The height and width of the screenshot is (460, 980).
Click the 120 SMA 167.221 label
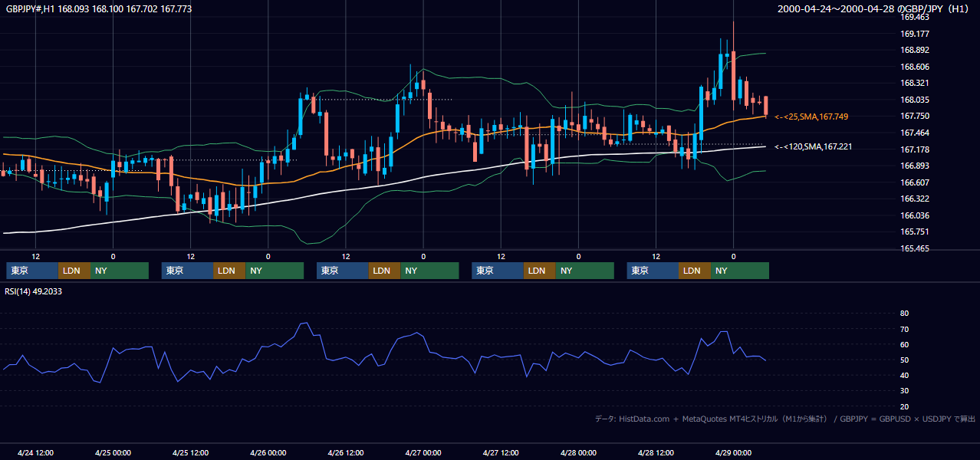point(813,146)
